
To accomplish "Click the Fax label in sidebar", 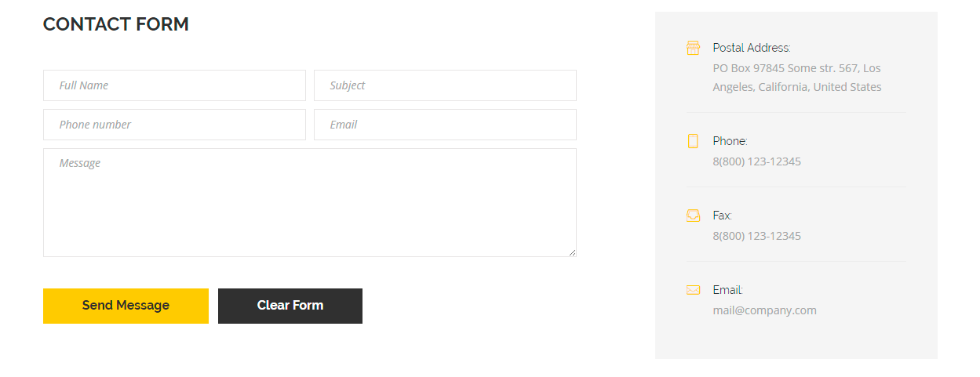I will coord(722,216).
